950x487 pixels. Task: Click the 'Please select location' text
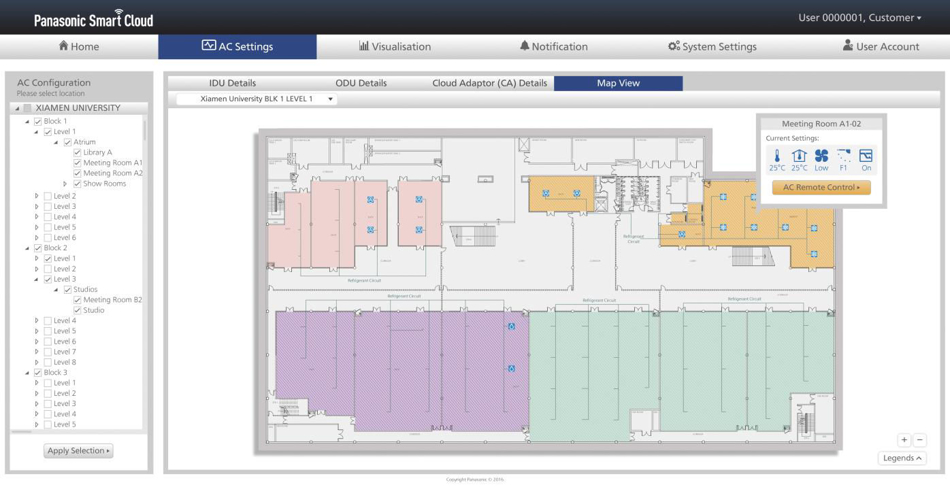pyautogui.click(x=51, y=94)
